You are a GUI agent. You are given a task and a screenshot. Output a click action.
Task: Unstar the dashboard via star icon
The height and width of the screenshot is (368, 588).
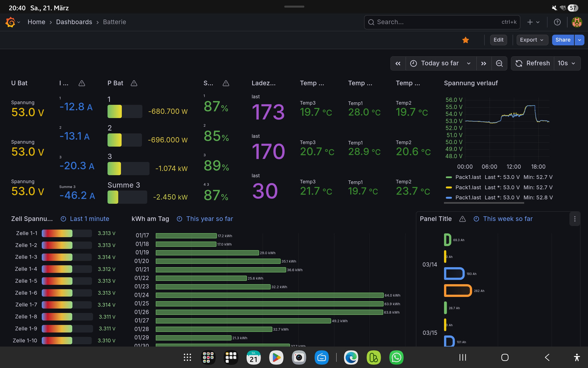tap(466, 40)
